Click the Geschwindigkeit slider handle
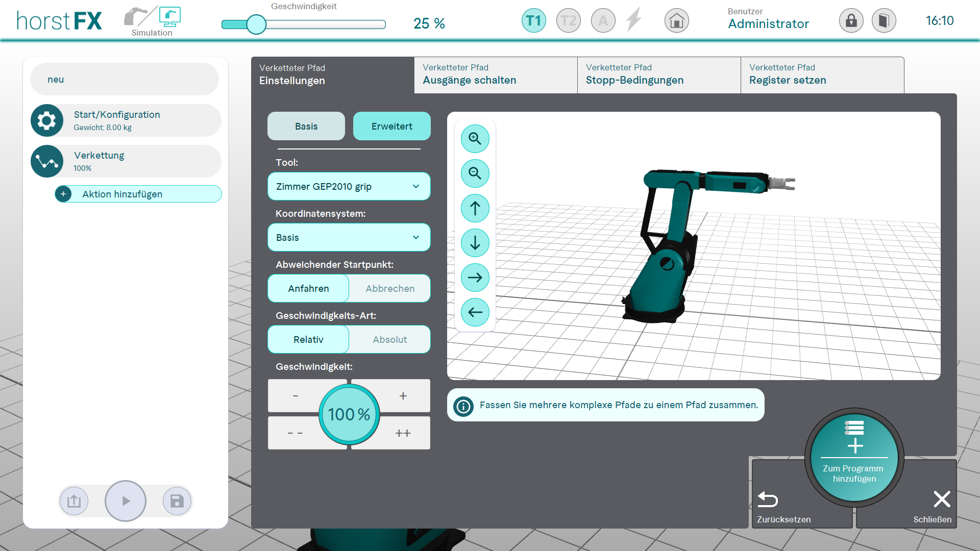This screenshot has width=980, height=551. [256, 24]
